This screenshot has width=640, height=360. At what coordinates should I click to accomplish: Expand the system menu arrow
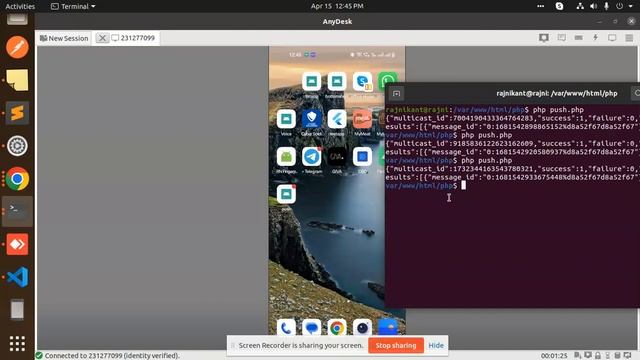tap(631, 6)
